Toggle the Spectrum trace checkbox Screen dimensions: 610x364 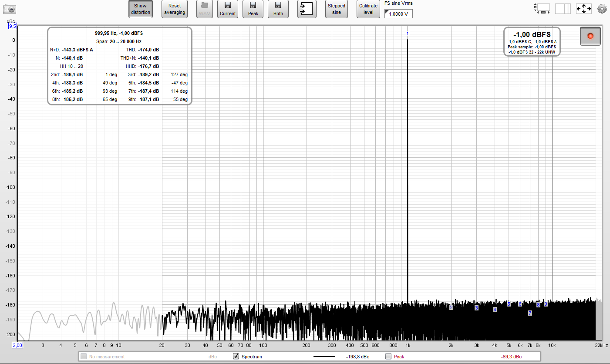[236, 356]
